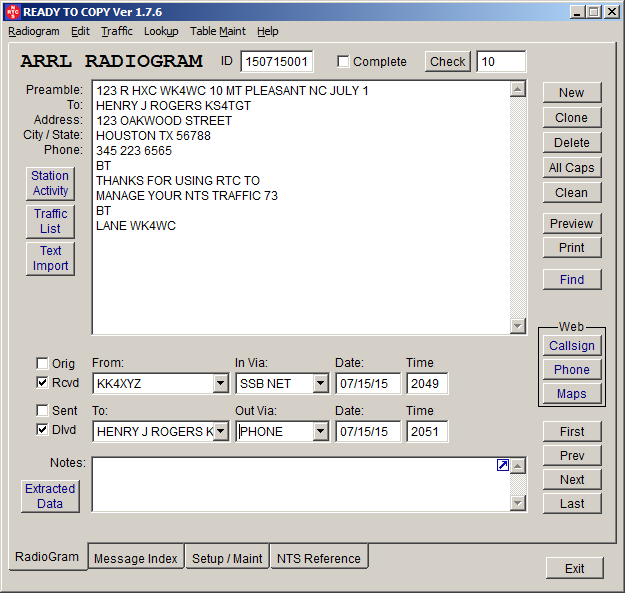Check the Sent checkbox
Image resolution: width=625 pixels, height=593 pixels.
click(42, 410)
